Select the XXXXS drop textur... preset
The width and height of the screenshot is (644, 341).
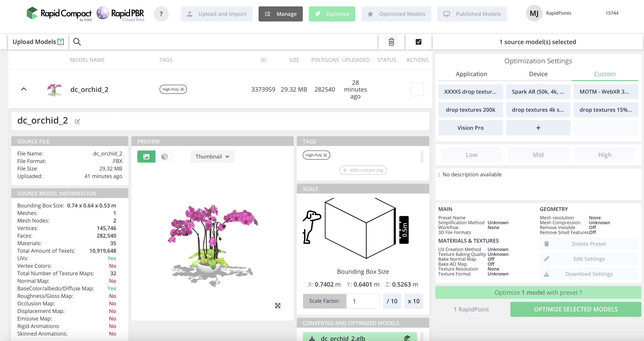point(470,92)
